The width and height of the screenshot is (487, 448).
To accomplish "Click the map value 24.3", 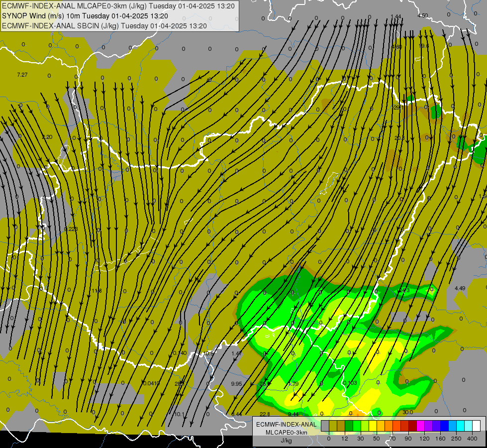I will coord(404,290).
